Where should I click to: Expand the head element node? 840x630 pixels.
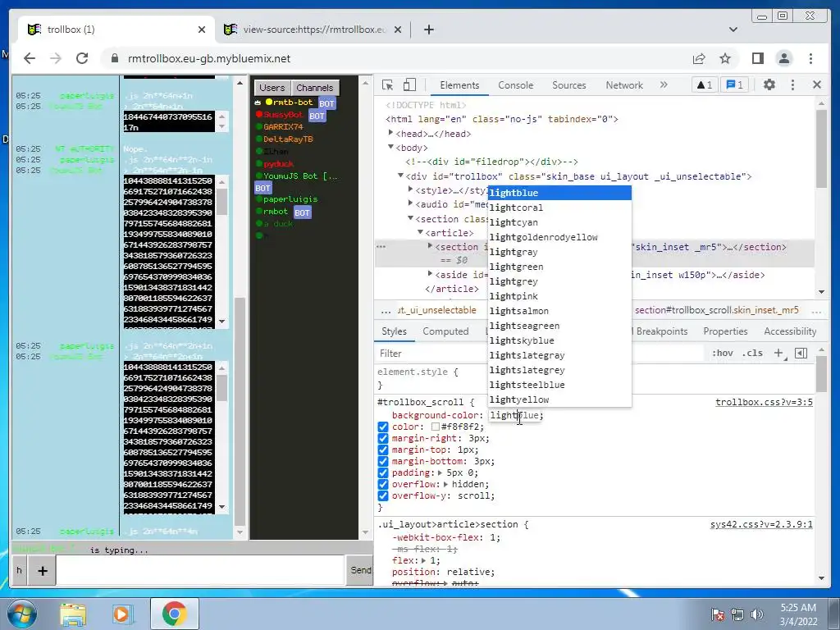point(390,133)
